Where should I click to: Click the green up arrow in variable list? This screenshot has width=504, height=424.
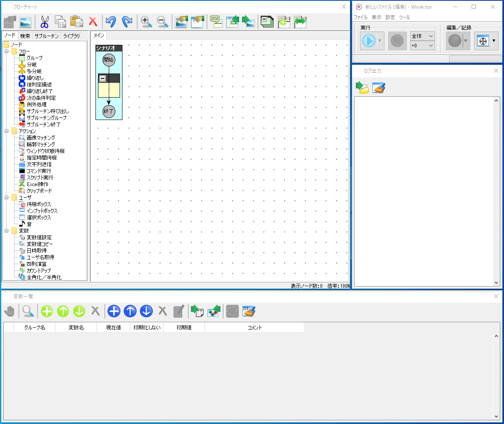pyautogui.click(x=63, y=311)
